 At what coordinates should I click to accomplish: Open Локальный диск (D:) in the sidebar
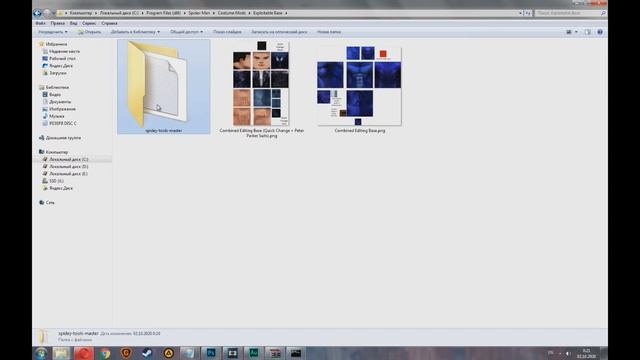coord(68,167)
